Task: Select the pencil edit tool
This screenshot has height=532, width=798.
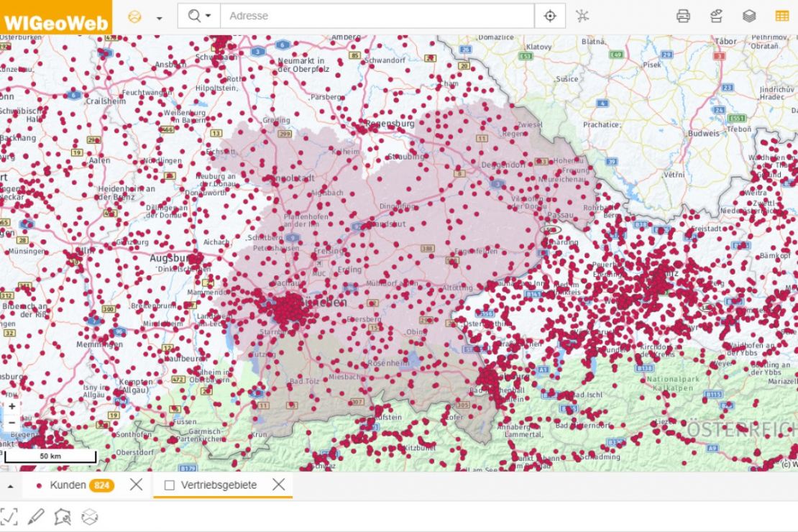Action: 36,517
